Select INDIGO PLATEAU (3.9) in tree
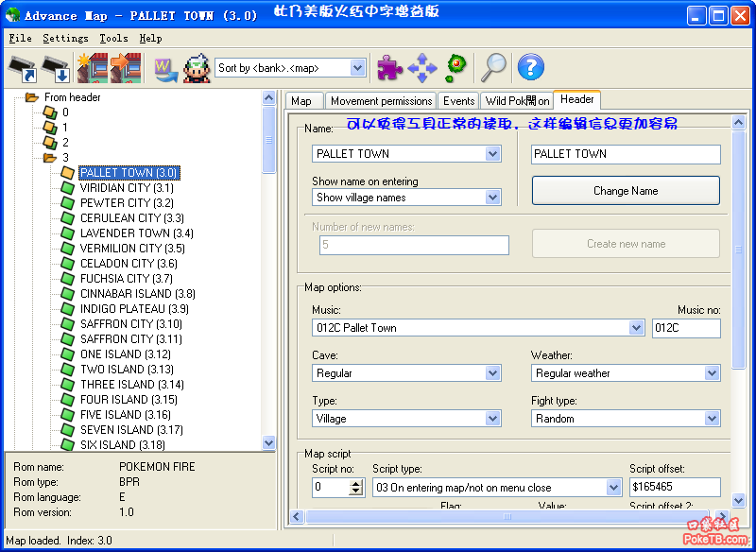This screenshot has width=756, height=552. tap(134, 308)
